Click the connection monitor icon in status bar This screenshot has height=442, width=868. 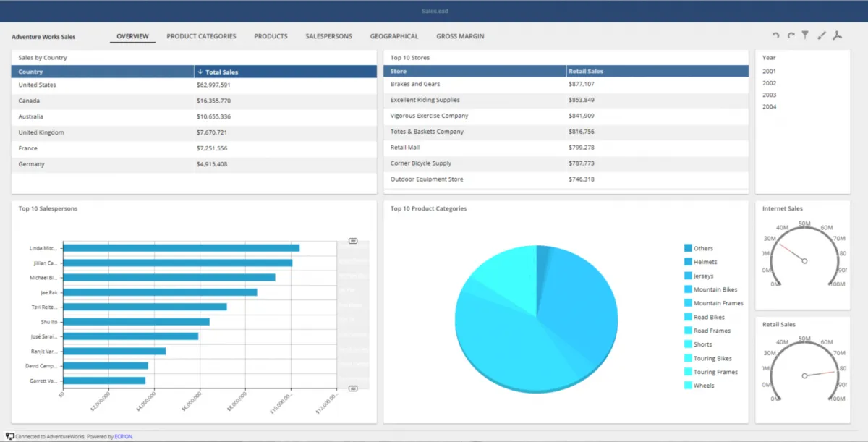tap(9, 436)
